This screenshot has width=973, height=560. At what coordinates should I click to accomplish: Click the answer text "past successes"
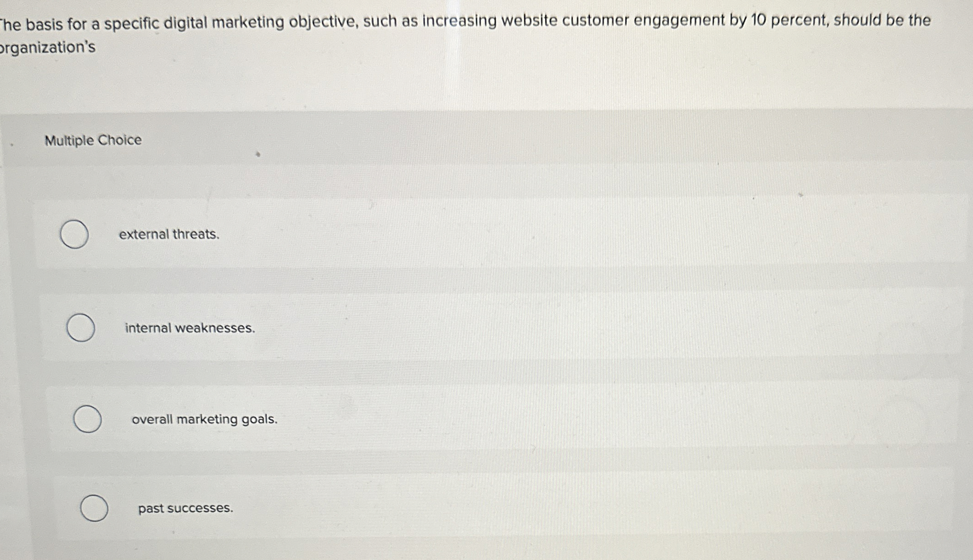[x=185, y=508]
